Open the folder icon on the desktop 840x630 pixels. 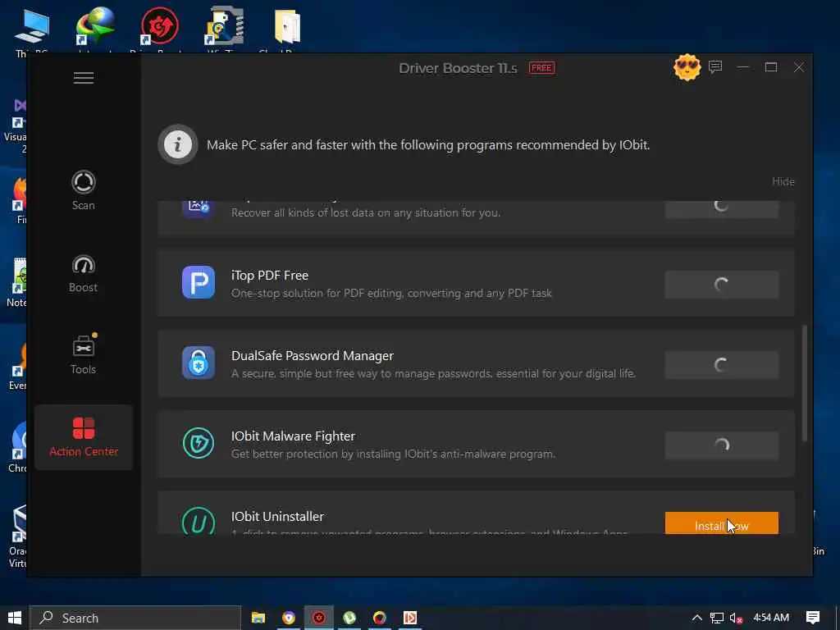pos(287,30)
